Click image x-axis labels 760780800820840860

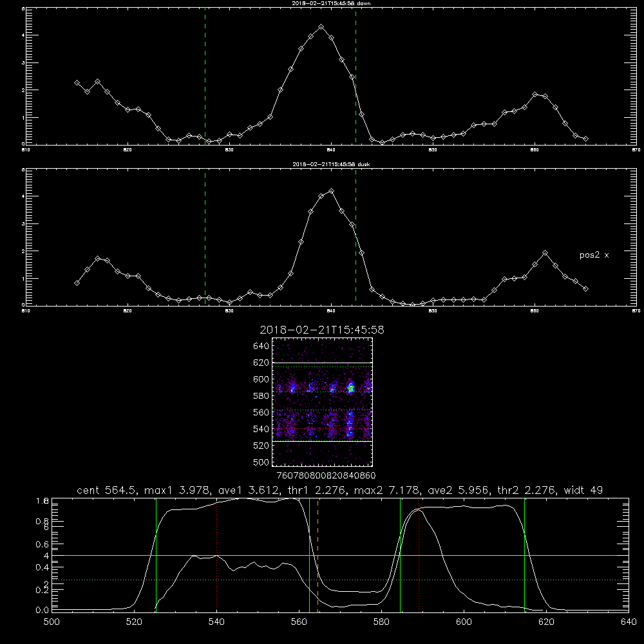(x=326, y=476)
